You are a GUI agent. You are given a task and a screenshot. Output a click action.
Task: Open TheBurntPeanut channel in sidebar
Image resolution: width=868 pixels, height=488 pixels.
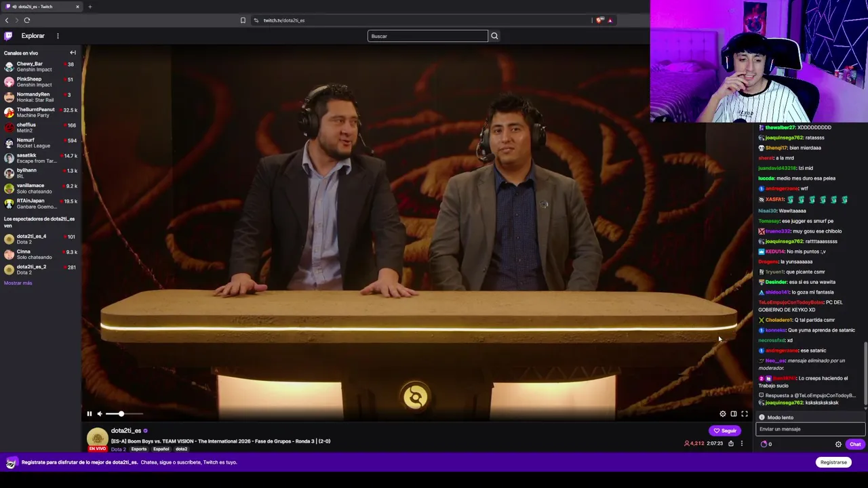click(41, 113)
